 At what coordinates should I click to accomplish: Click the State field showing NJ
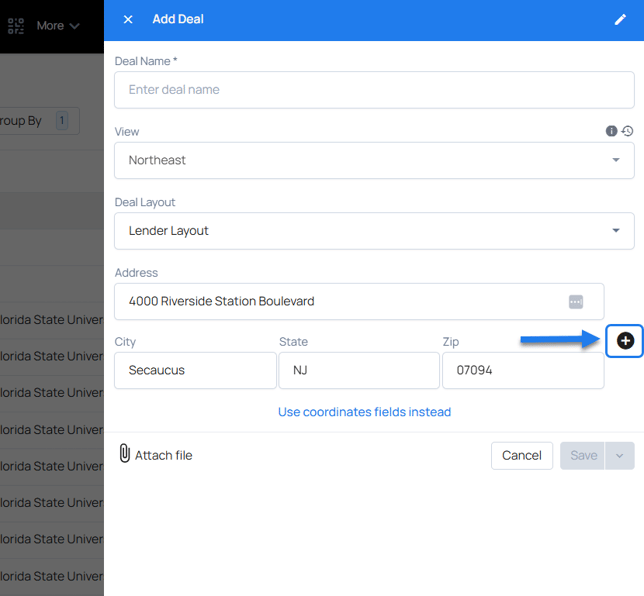[358, 370]
